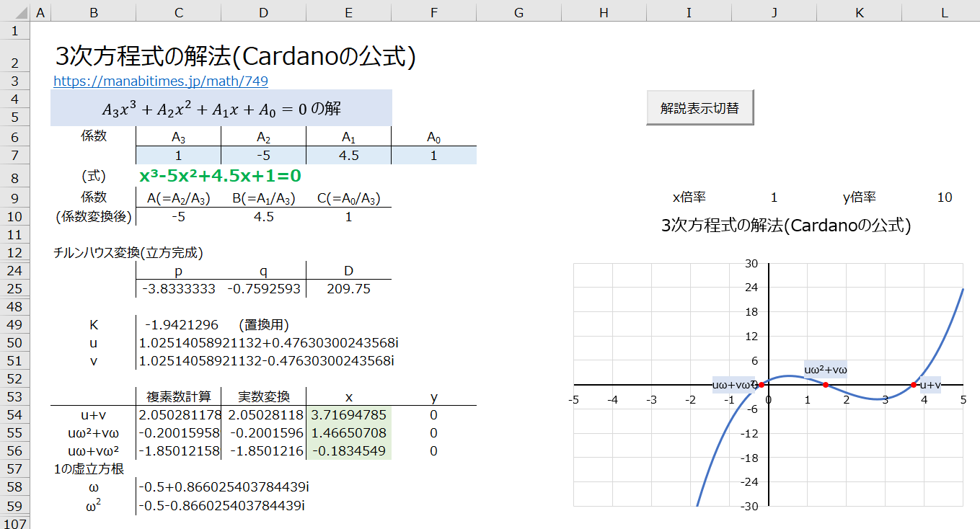
Task: Click the 解説表示切替 button
Action: click(x=699, y=108)
